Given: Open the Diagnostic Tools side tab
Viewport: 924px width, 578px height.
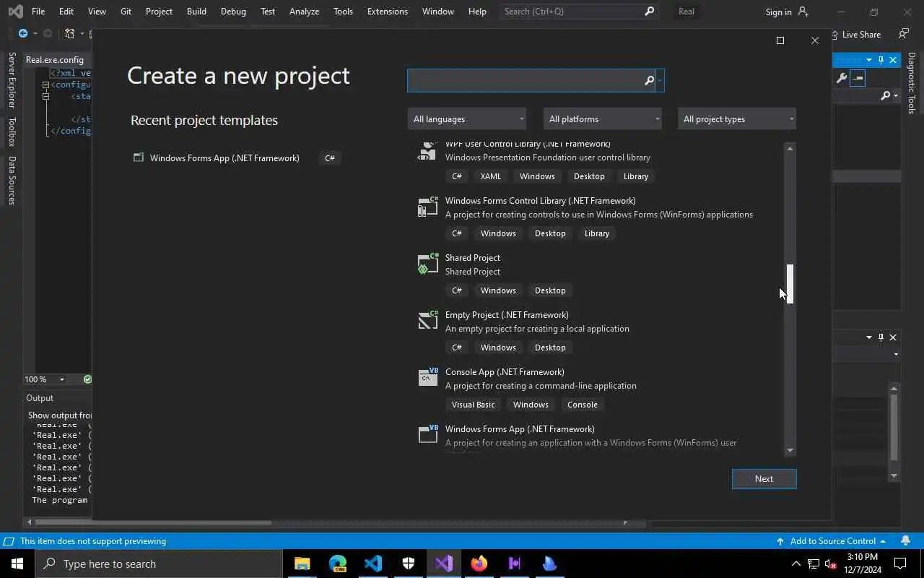Looking at the screenshot, I should pos(912,83).
